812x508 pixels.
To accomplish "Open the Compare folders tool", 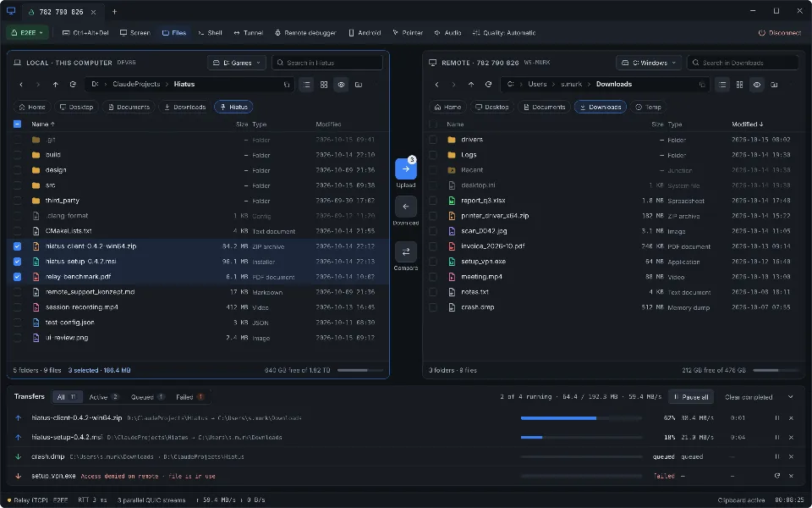I will pos(405,251).
